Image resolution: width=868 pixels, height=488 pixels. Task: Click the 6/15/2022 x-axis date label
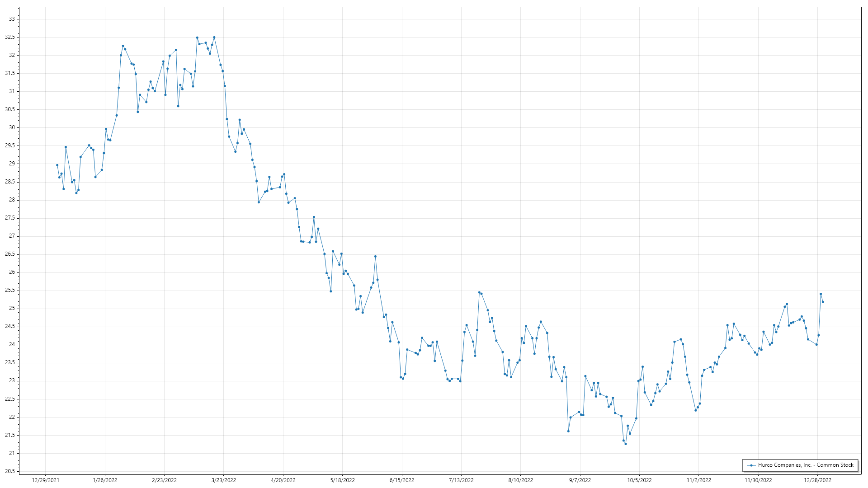click(402, 480)
